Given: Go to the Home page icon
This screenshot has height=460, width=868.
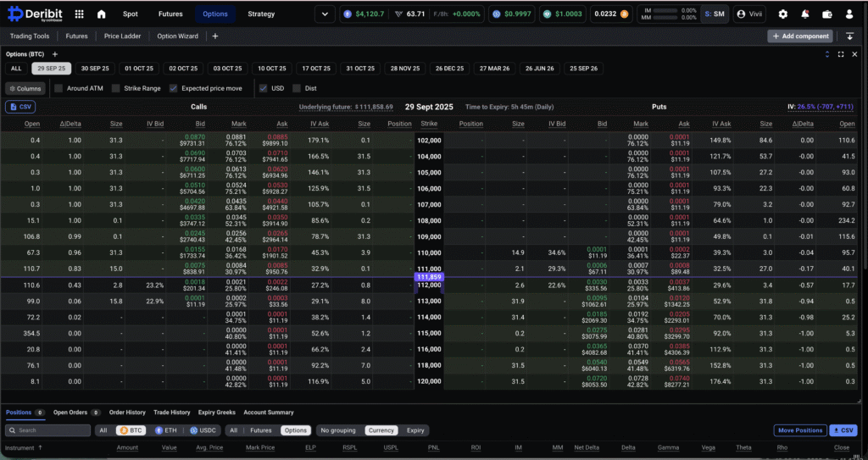Looking at the screenshot, I should point(102,14).
